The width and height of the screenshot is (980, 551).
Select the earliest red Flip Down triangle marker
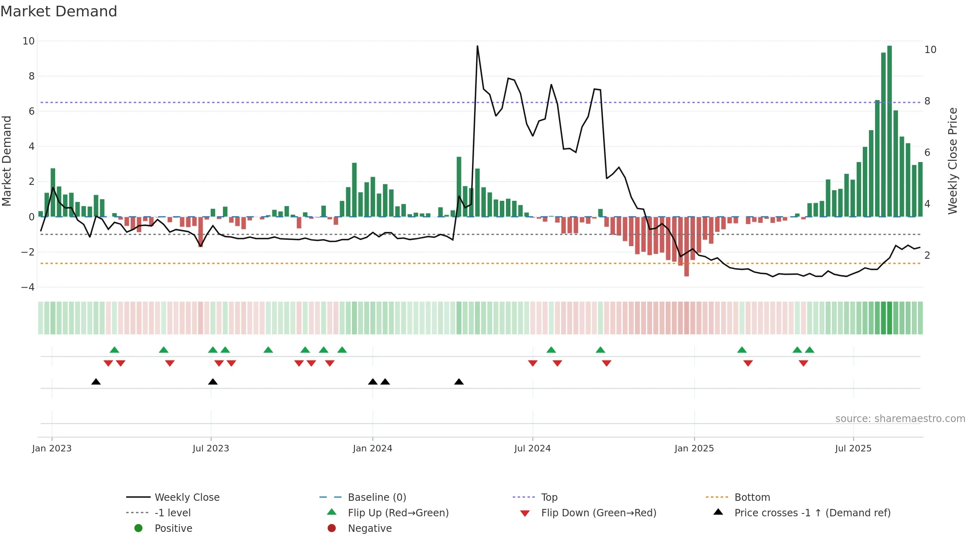pos(108,363)
